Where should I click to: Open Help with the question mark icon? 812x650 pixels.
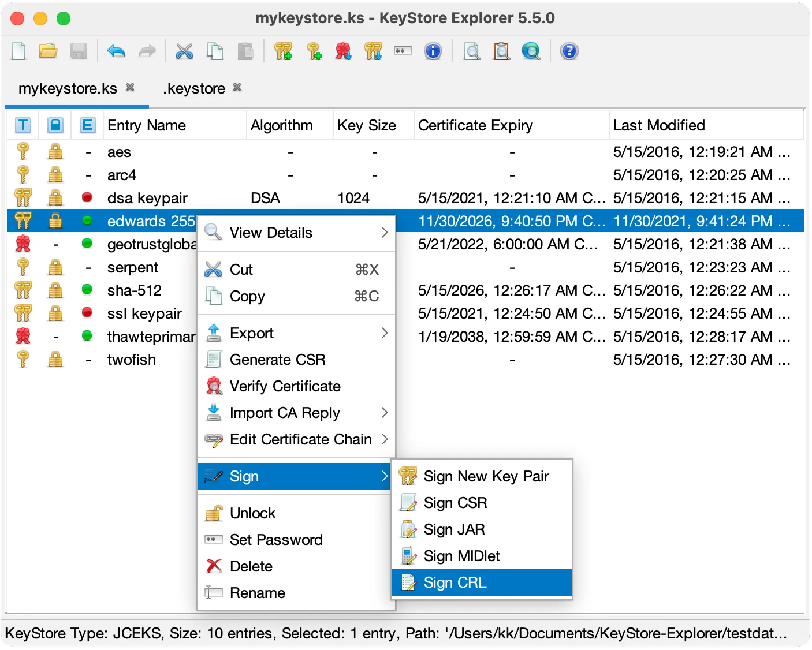(569, 51)
